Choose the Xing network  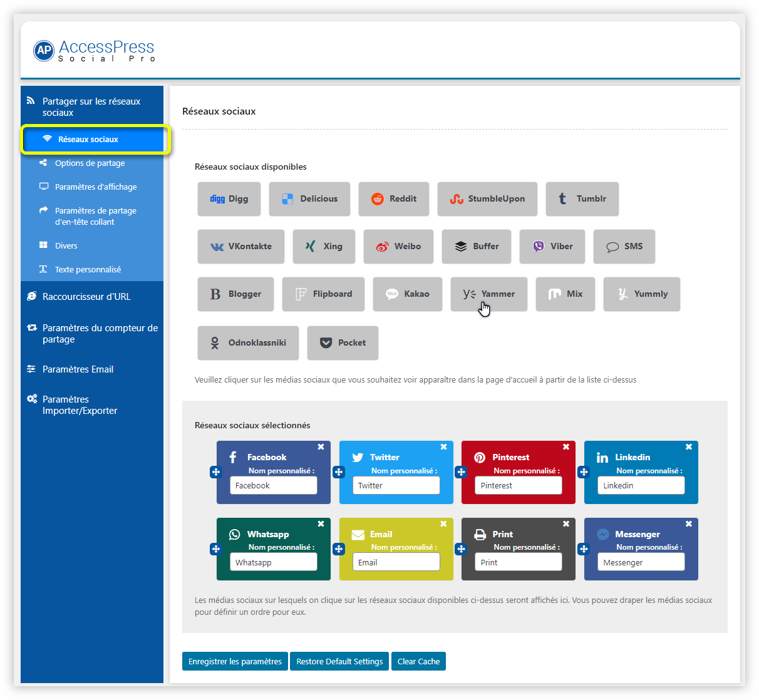(x=324, y=247)
